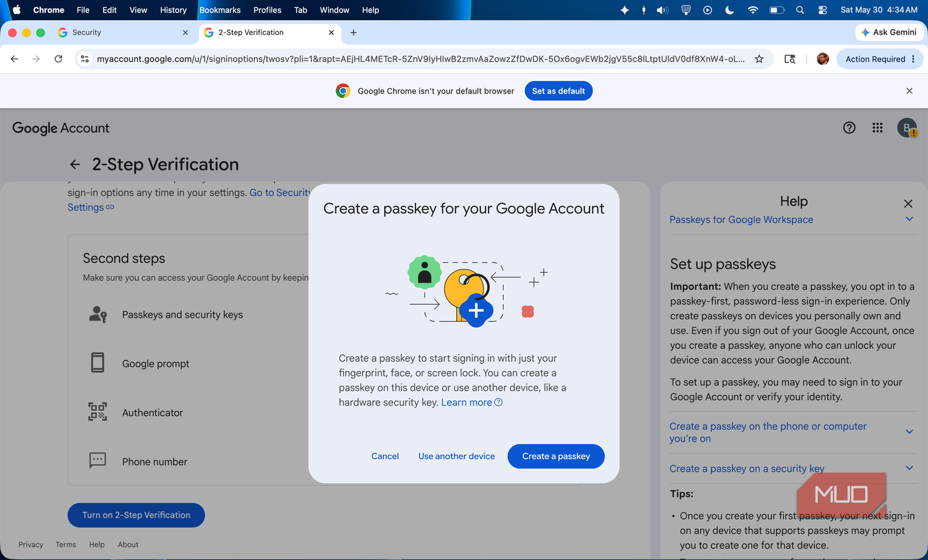Click the browser forward arrow

click(37, 59)
